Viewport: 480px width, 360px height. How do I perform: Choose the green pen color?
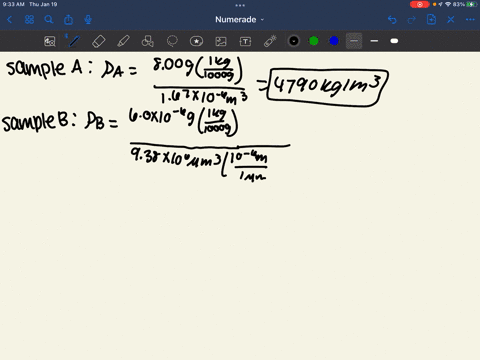[314, 41]
